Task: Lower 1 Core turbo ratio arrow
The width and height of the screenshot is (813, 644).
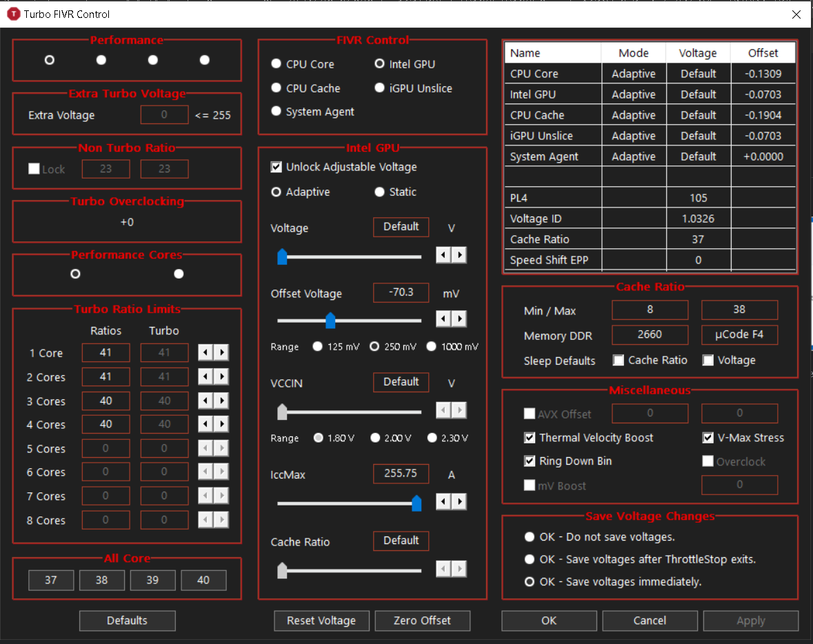Action: coord(206,352)
